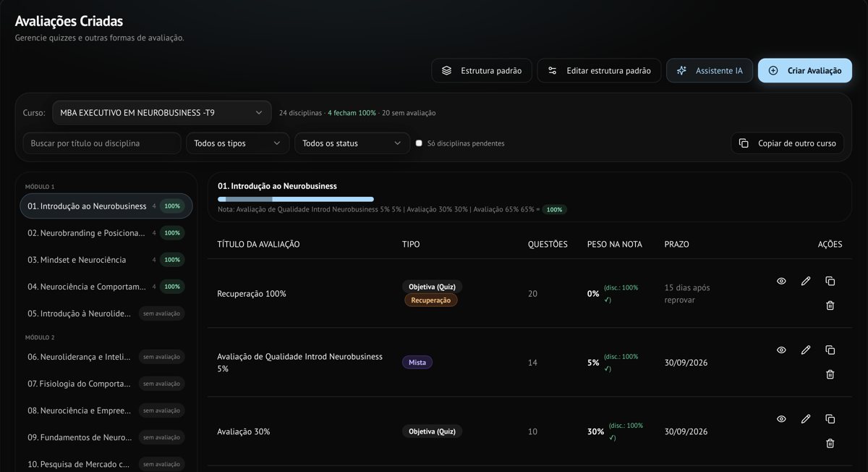Select 05. Introdução à Neurolide... discipline

pos(106,313)
